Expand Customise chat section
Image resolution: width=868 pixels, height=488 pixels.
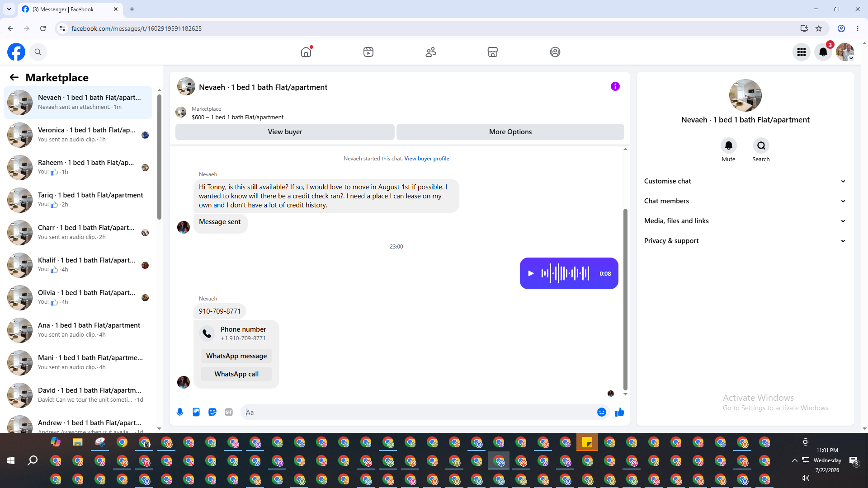(x=745, y=181)
